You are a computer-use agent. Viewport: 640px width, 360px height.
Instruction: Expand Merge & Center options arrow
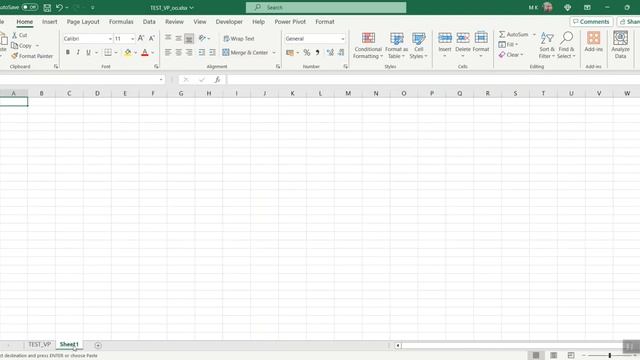[x=274, y=53]
